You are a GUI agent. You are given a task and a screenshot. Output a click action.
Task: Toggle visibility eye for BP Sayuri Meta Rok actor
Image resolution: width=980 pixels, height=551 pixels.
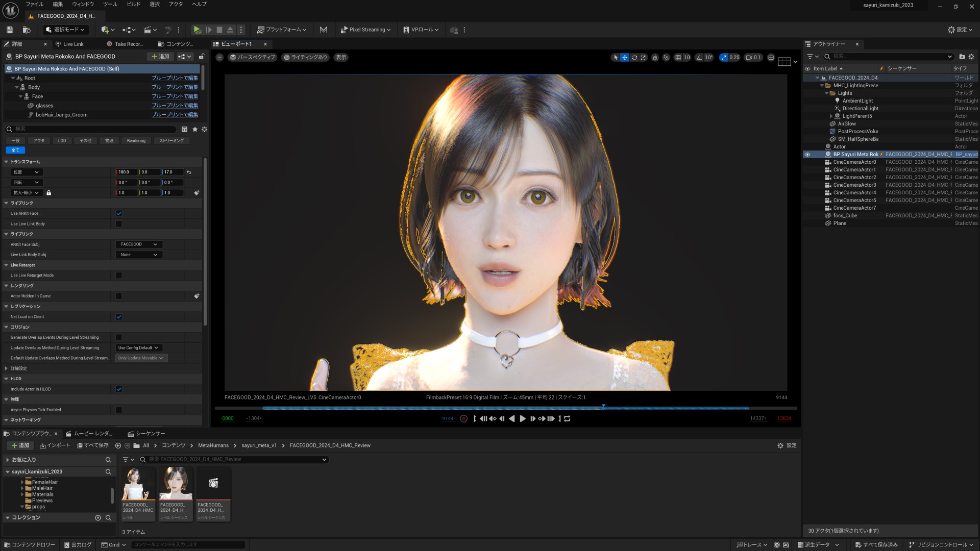pyautogui.click(x=807, y=155)
